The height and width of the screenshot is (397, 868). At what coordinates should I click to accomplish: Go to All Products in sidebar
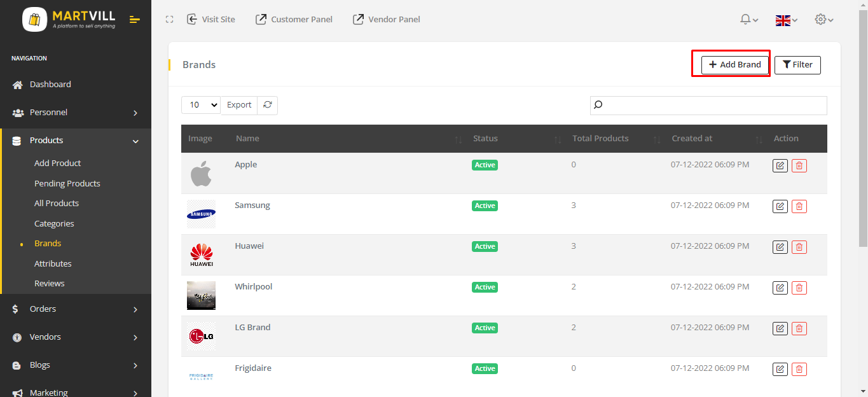(57, 204)
